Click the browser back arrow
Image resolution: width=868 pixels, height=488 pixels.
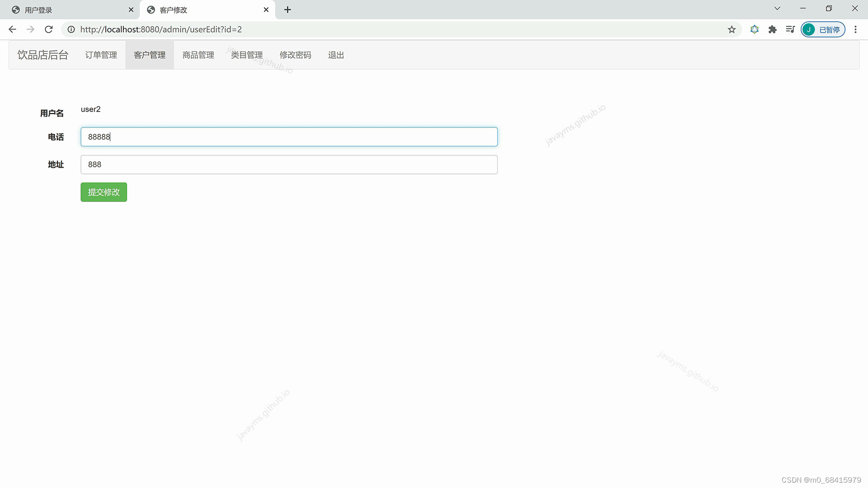(12, 29)
